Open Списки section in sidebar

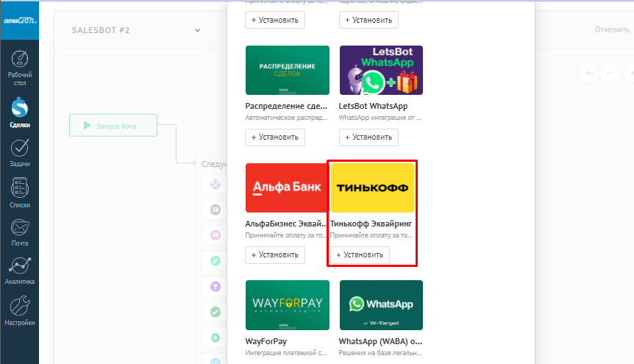point(19,193)
